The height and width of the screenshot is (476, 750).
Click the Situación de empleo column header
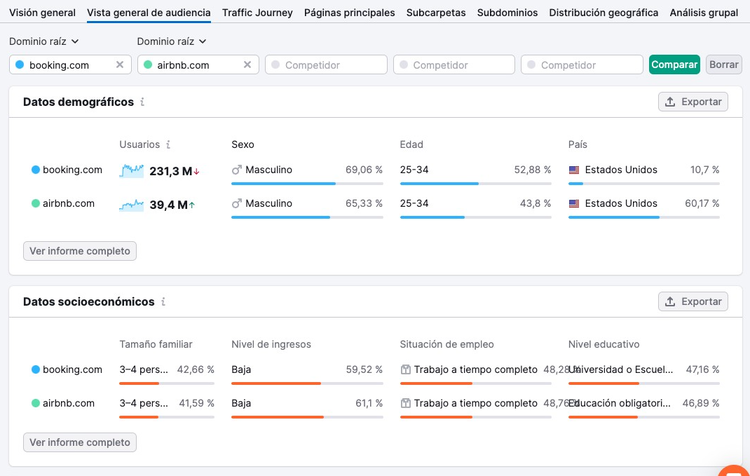(447, 344)
